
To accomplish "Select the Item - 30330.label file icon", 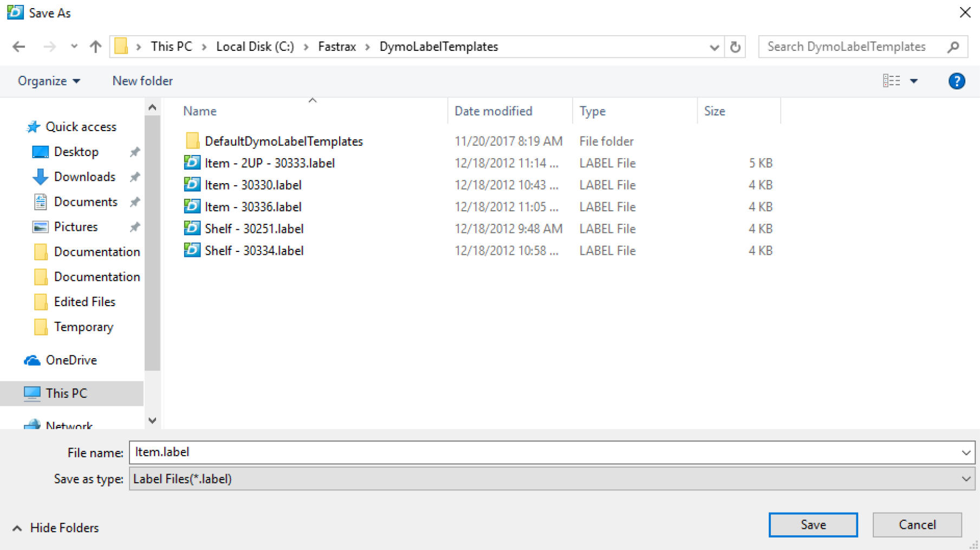I will pos(192,185).
